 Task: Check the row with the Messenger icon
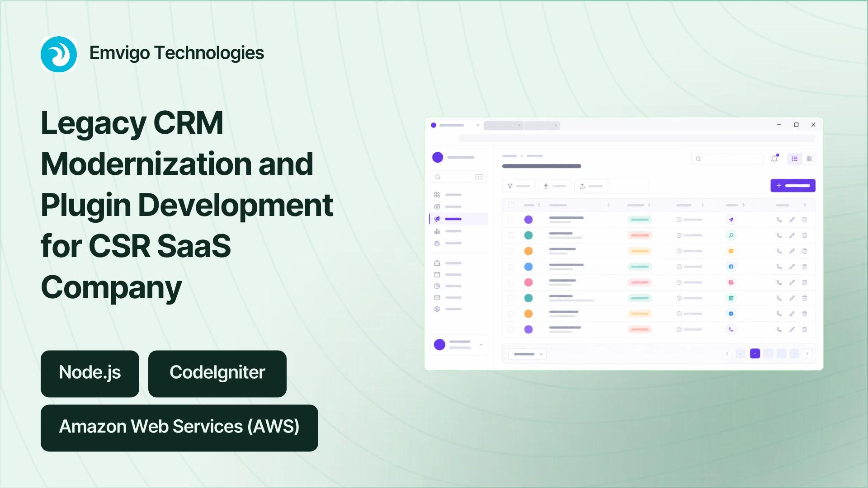click(x=511, y=314)
